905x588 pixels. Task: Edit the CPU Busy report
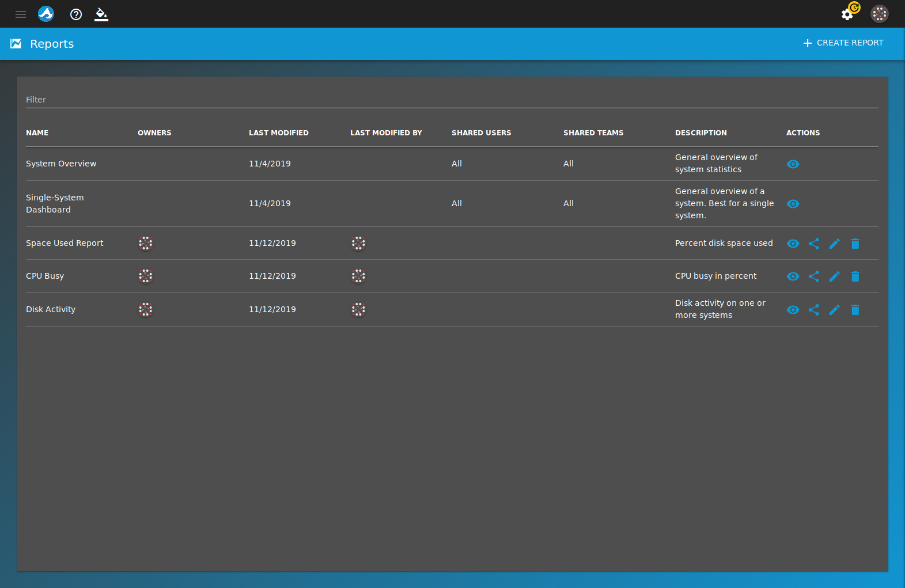[x=835, y=276]
